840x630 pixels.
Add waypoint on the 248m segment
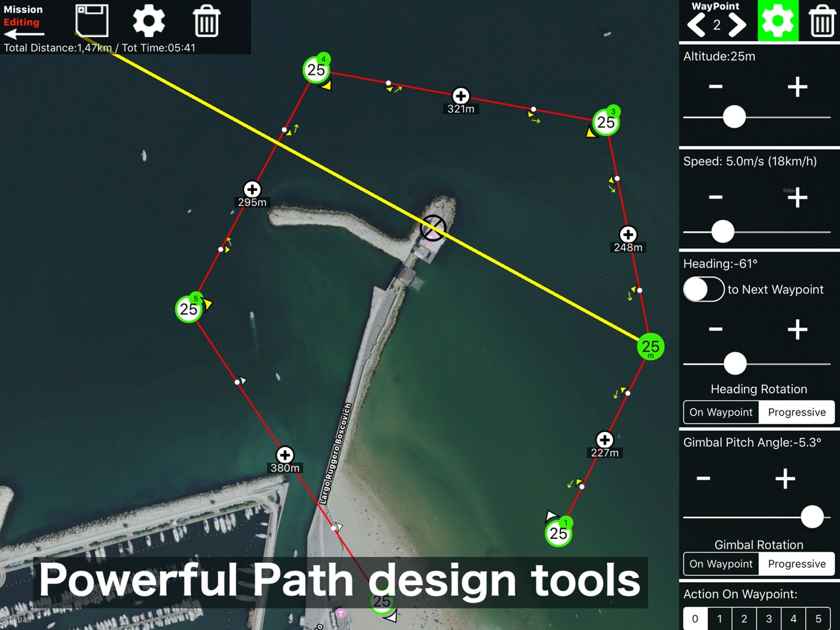tap(628, 235)
